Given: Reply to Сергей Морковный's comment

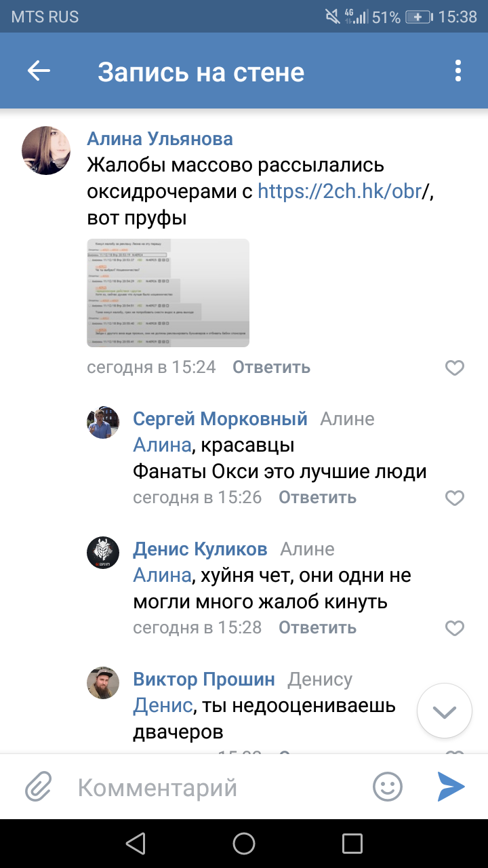Looking at the screenshot, I should tap(317, 498).
